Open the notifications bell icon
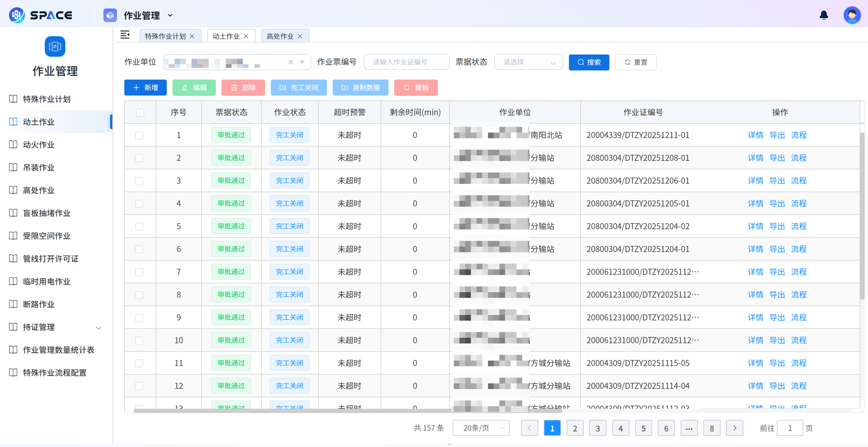The width and height of the screenshot is (868, 447). pyautogui.click(x=824, y=15)
